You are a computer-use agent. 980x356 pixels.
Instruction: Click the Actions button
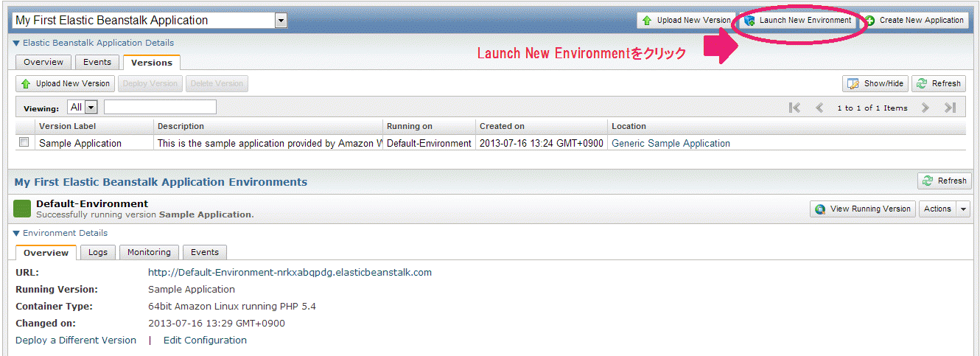[937, 209]
